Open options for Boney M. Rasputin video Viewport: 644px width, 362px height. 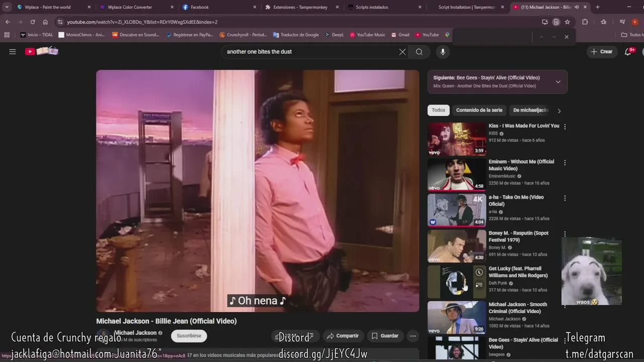pyautogui.click(x=565, y=234)
